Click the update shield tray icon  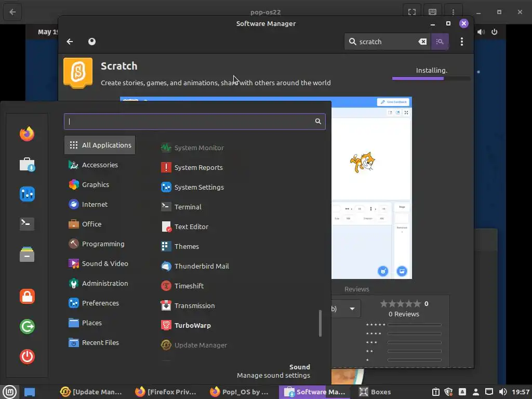click(448, 392)
